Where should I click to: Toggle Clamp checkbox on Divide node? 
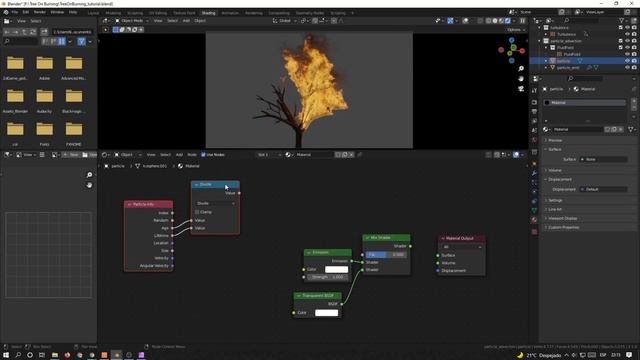(x=197, y=212)
